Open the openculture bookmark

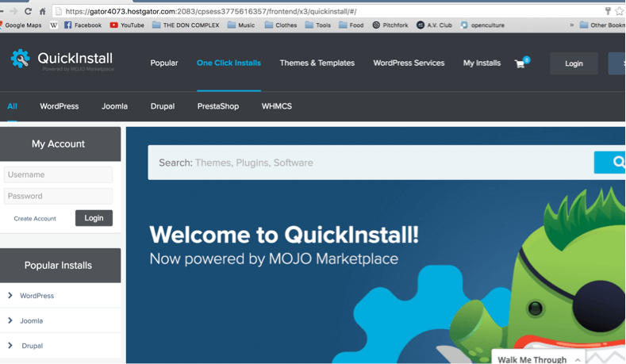pyautogui.click(x=482, y=25)
